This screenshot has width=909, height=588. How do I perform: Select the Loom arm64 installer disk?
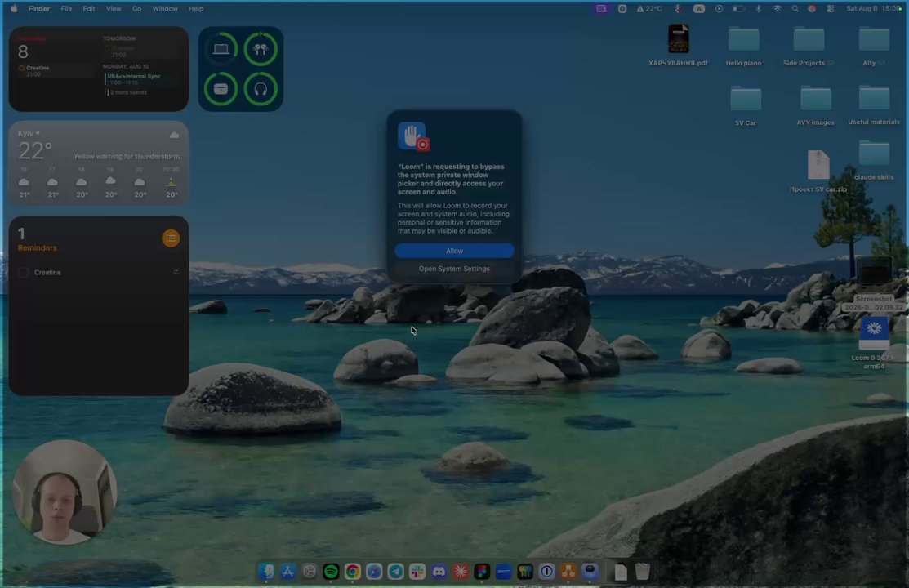point(874,343)
